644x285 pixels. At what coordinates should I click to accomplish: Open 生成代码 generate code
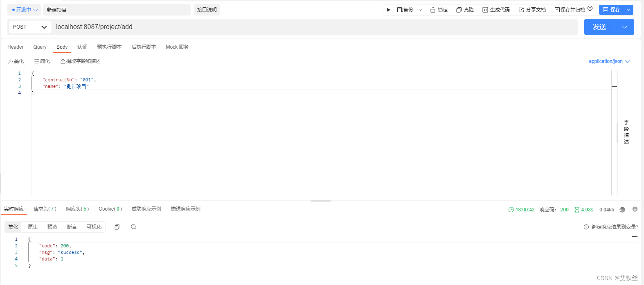click(496, 10)
